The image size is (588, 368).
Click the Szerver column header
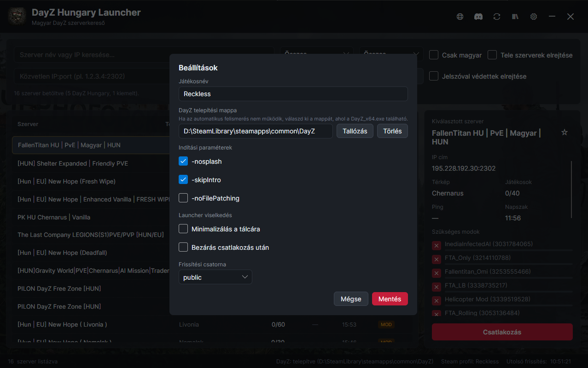[x=28, y=124]
